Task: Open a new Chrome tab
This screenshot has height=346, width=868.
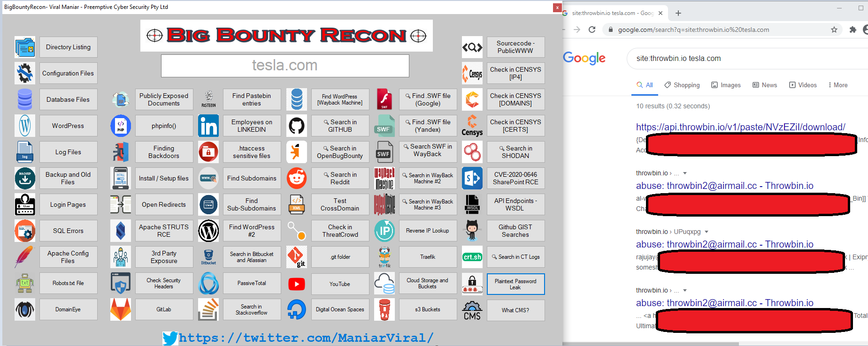Action: (x=678, y=13)
